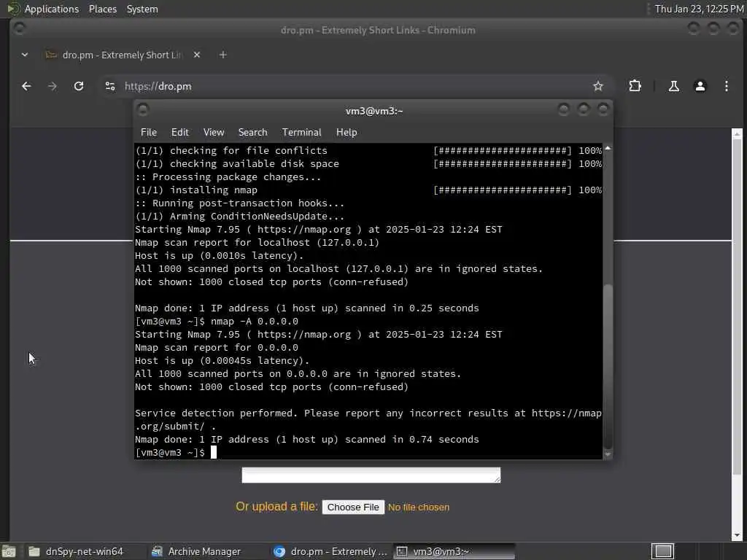Reload the dro.pm page
Image resolution: width=747 pixels, height=560 pixels.
79,86
